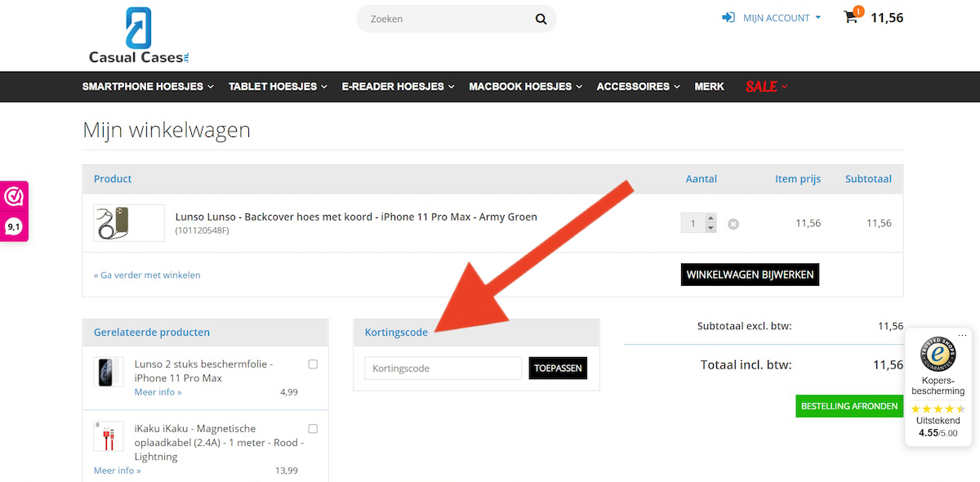
Task: Expand the Mijn Account dropdown
Action: 782,18
